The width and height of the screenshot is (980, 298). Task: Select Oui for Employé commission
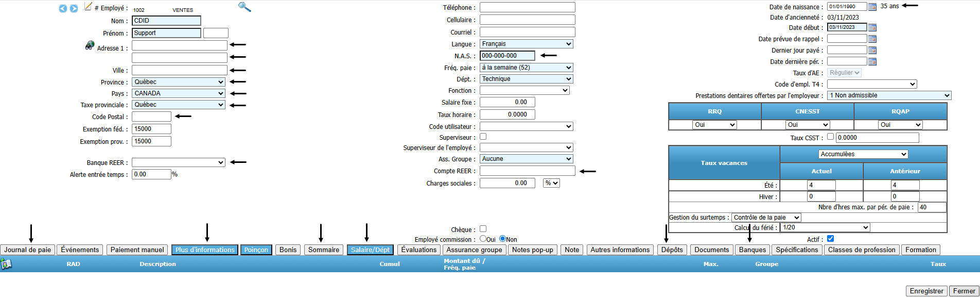pyautogui.click(x=483, y=239)
